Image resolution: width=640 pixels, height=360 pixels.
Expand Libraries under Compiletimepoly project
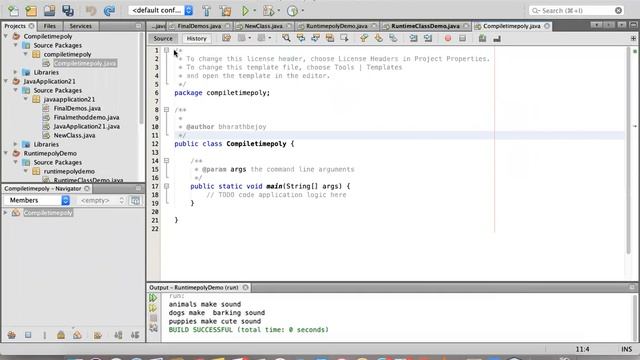(16, 72)
